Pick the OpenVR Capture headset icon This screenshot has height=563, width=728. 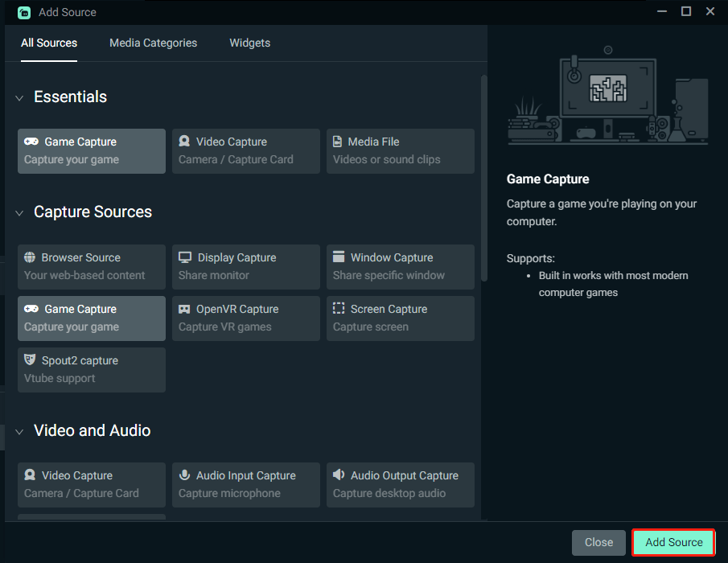[x=184, y=309]
